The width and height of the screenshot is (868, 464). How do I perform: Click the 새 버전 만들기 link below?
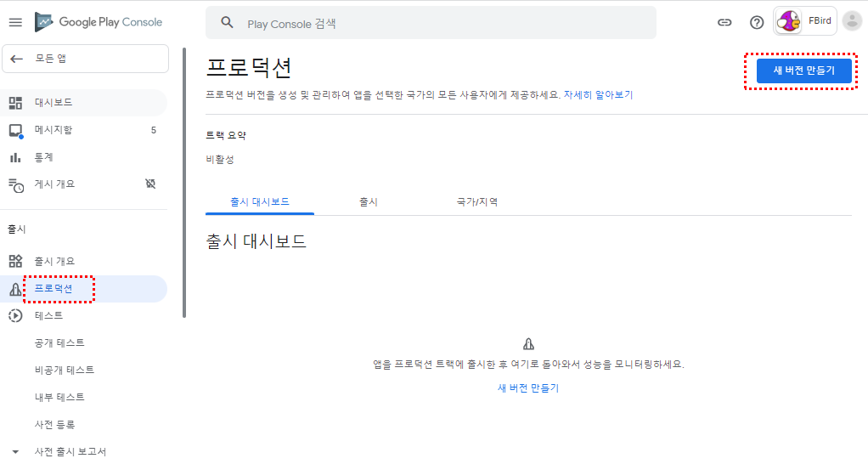(x=528, y=388)
